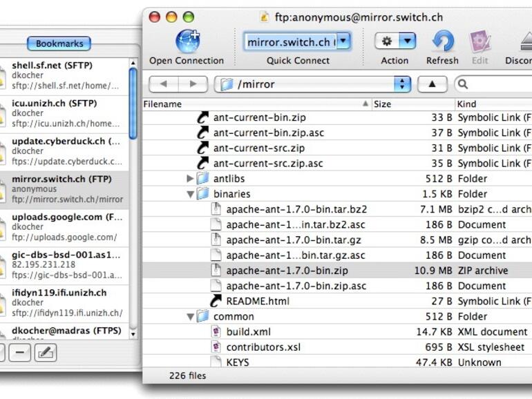This screenshot has width=532, height=399.
Task: Click the 10.9 MB size cell
Action: (433, 271)
